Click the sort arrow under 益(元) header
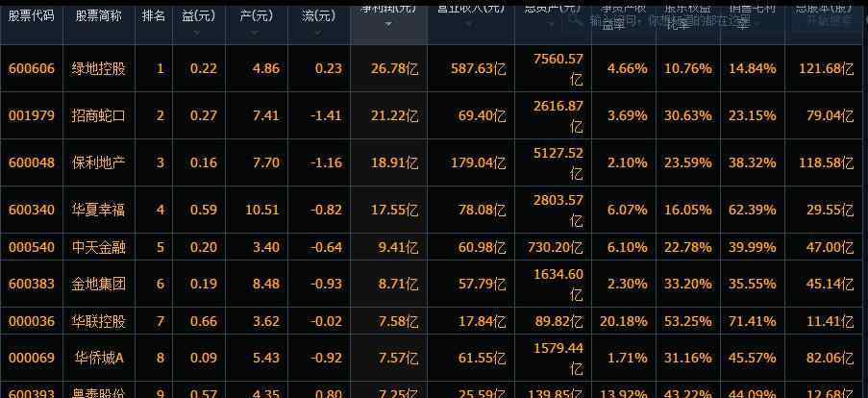868x398 pixels. [198, 33]
